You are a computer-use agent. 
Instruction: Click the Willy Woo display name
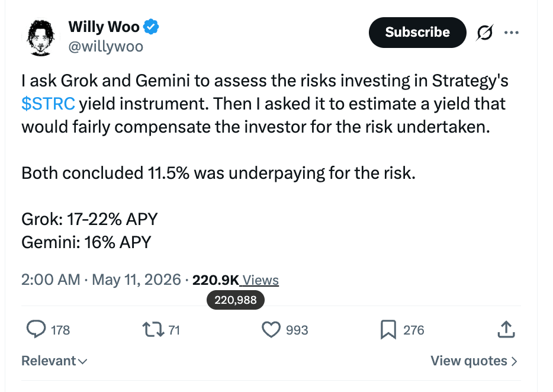(x=104, y=27)
